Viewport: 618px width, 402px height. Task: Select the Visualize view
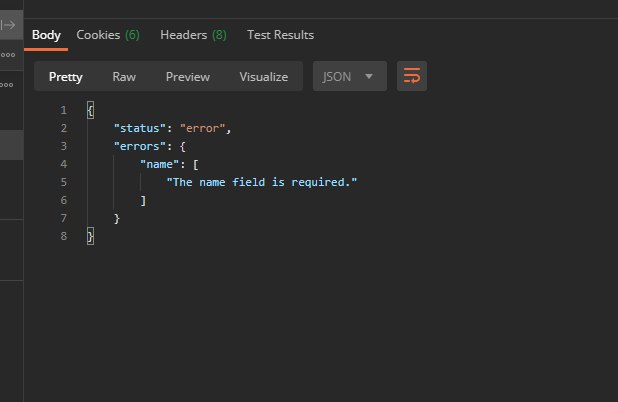[264, 76]
